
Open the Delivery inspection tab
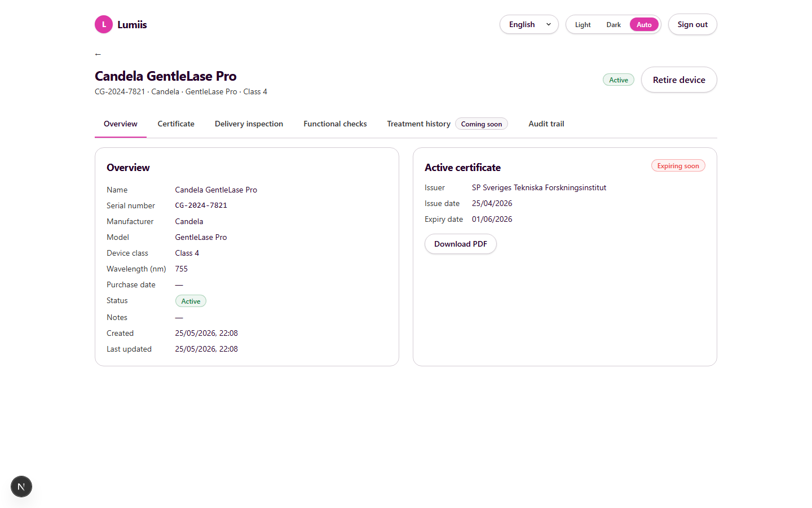click(x=249, y=124)
